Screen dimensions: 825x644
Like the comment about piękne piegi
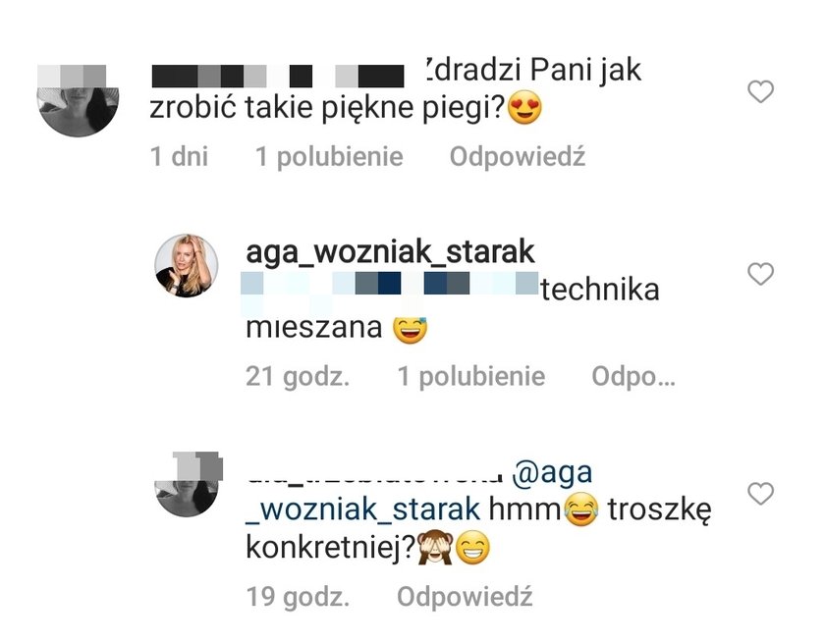tap(760, 91)
